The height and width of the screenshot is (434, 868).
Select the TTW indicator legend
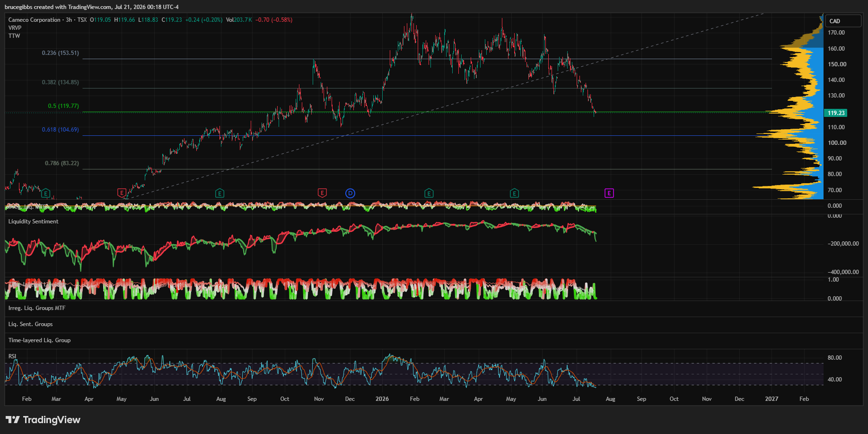point(14,36)
